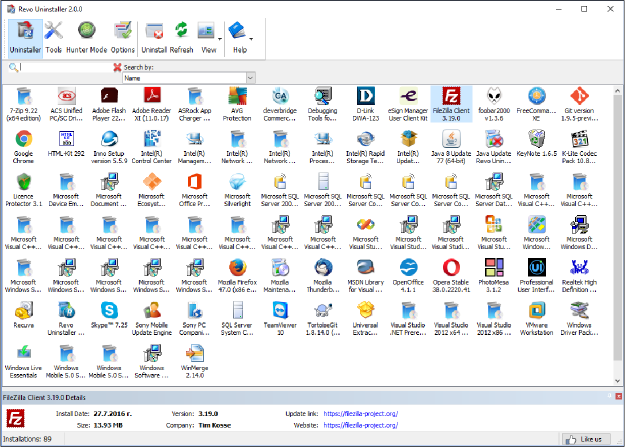The width and height of the screenshot is (625, 447).
Task: Select FileZilla Client 3.19.0 icon
Action: (451, 104)
